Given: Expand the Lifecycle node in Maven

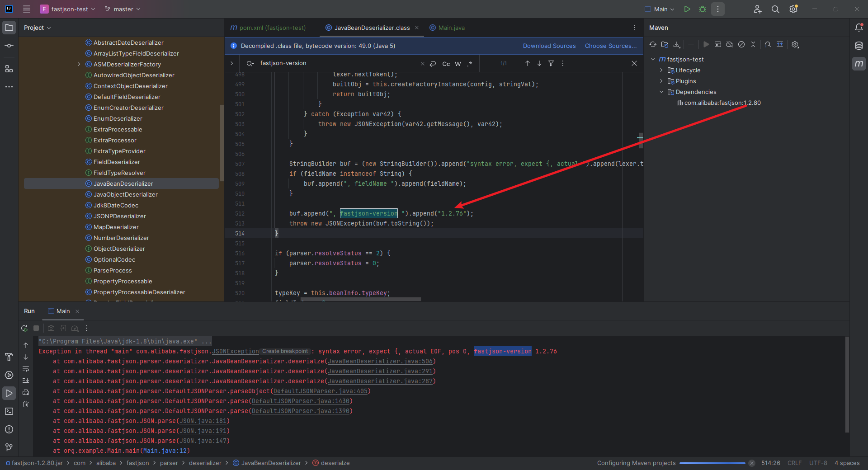Looking at the screenshot, I should pos(661,70).
